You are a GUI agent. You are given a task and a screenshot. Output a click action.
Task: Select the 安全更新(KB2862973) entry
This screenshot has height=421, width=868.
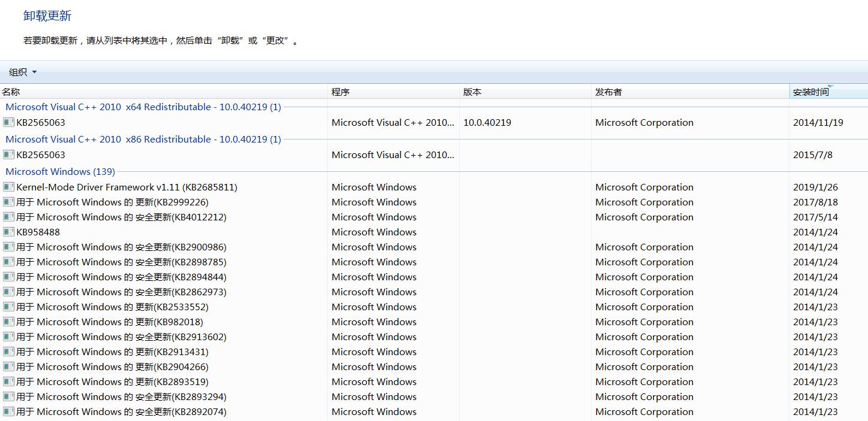pyautogui.click(x=122, y=292)
